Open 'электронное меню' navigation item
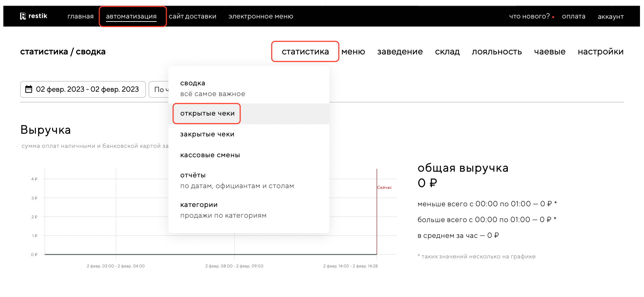 (261, 16)
